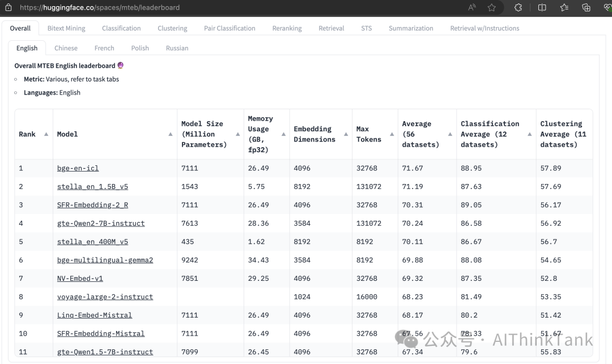Click average score 68.17 cell

click(413, 315)
